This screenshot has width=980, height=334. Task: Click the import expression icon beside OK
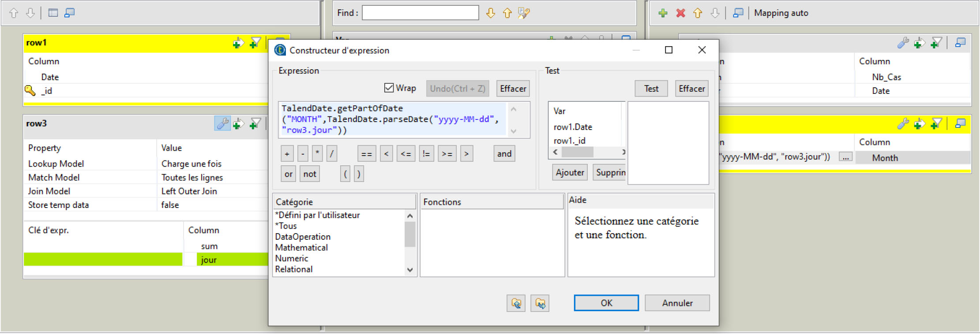(516, 303)
